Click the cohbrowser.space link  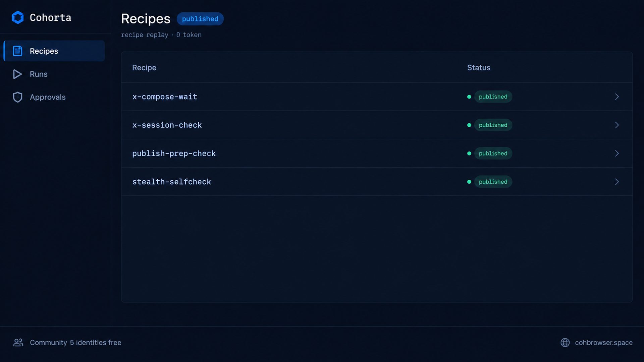coord(604,343)
